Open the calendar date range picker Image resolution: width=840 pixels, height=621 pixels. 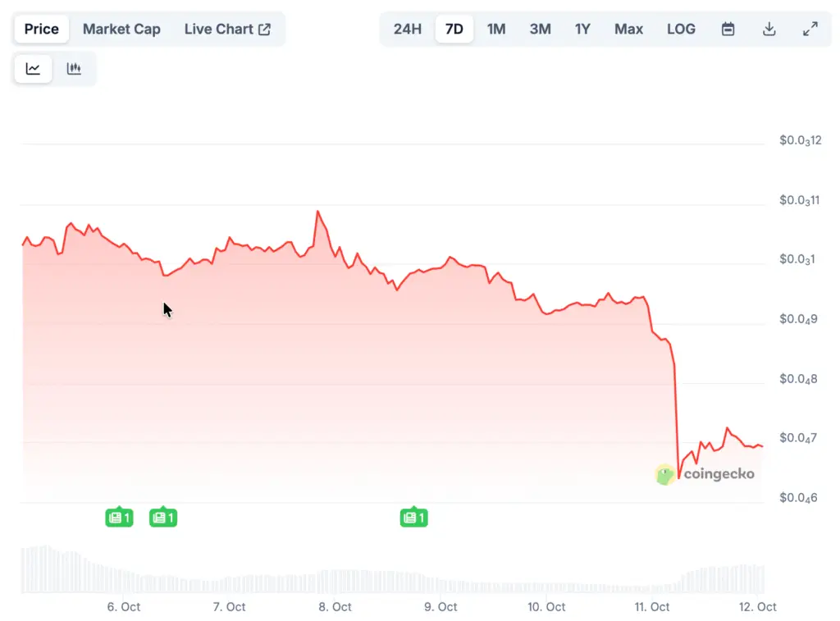[728, 30]
